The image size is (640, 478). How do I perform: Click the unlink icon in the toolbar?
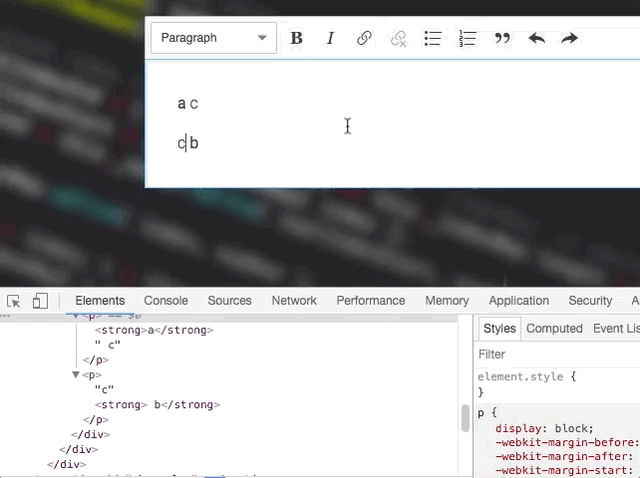[398, 38]
